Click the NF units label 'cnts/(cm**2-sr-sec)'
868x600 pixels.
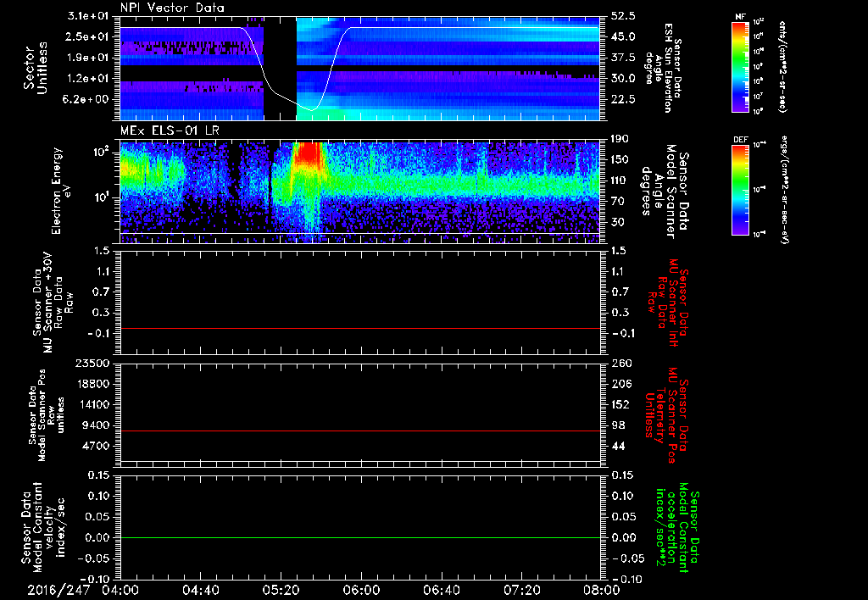[782, 67]
